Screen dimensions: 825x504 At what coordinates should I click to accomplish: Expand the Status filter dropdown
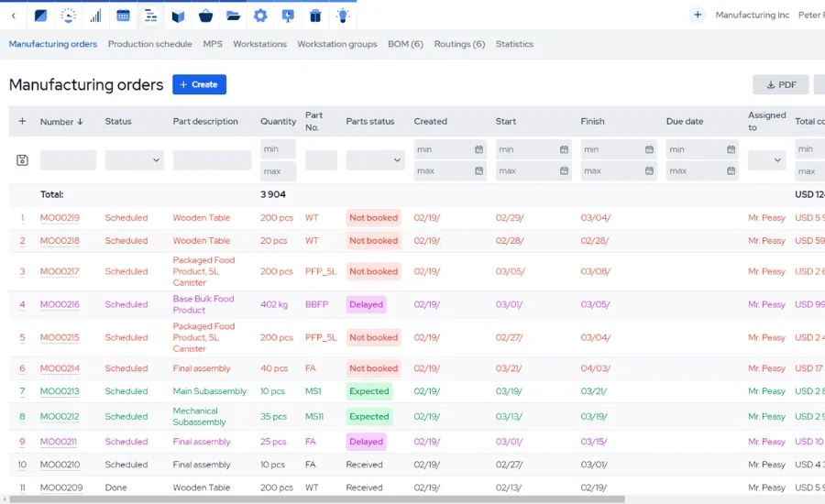tap(135, 160)
